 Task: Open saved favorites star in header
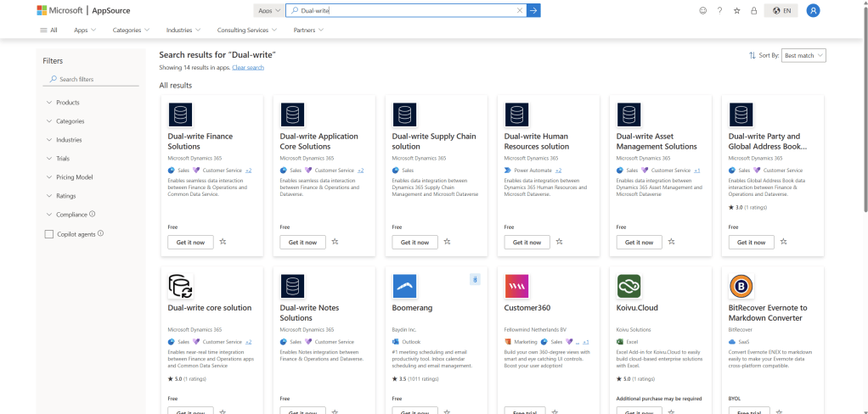coord(736,10)
